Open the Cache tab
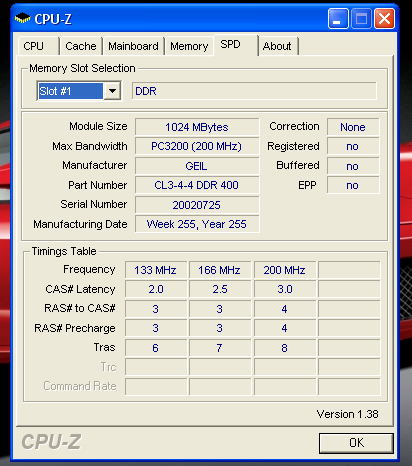Screen dimensions: 412x466 pos(81,46)
